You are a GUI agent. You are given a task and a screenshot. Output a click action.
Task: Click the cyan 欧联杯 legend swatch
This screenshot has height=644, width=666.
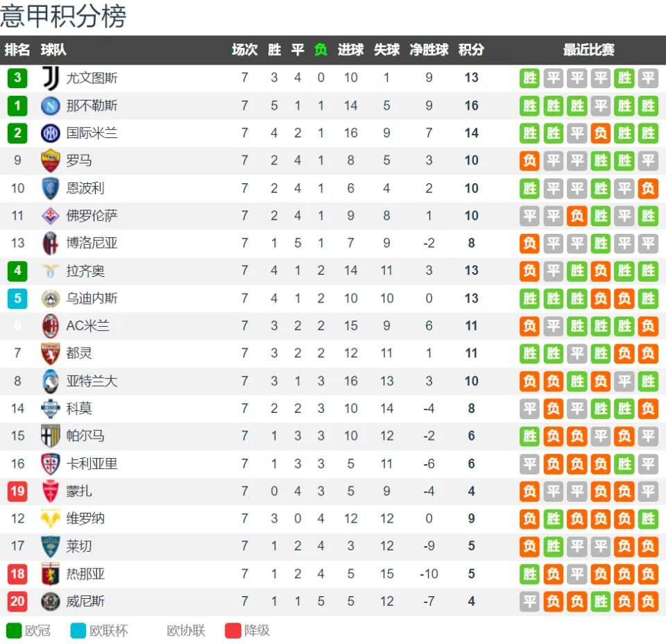[78, 630]
